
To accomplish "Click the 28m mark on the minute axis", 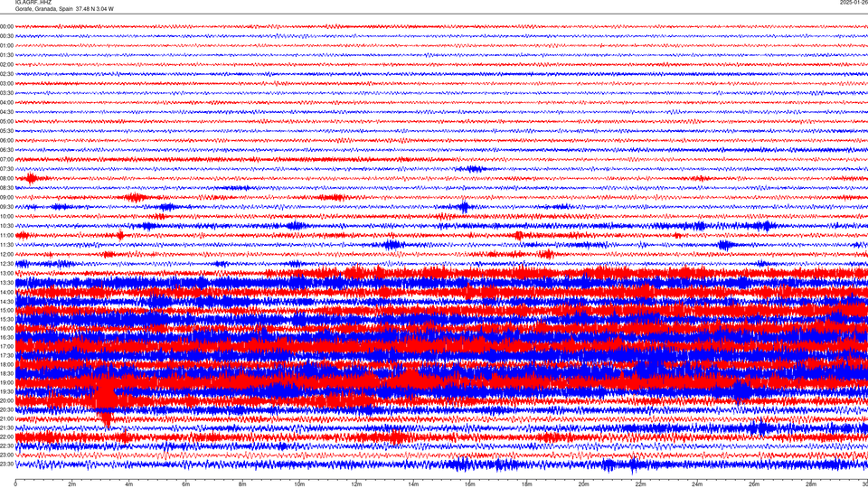I will point(811,484).
